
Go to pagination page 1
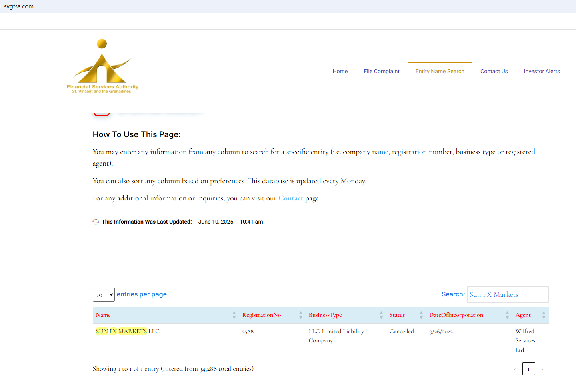pyautogui.click(x=529, y=369)
